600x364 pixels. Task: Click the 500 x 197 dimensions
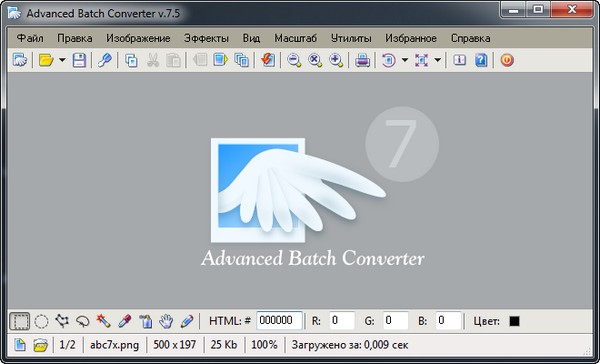point(174,345)
